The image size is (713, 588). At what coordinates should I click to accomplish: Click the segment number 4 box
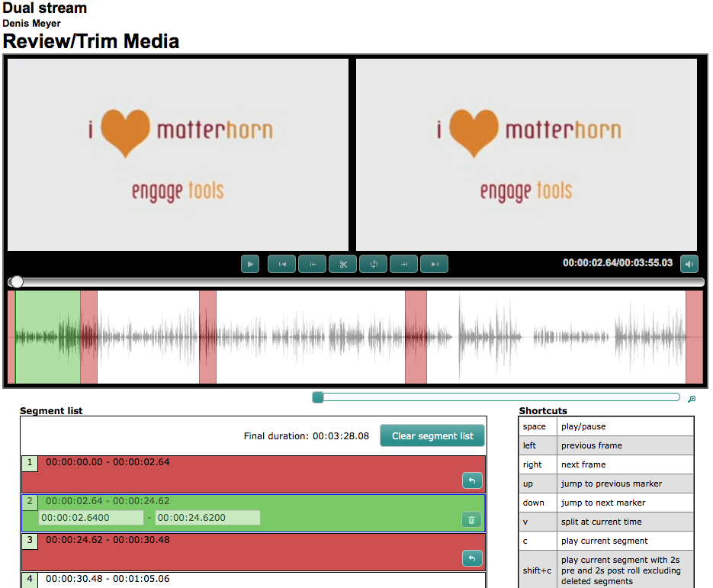30,580
